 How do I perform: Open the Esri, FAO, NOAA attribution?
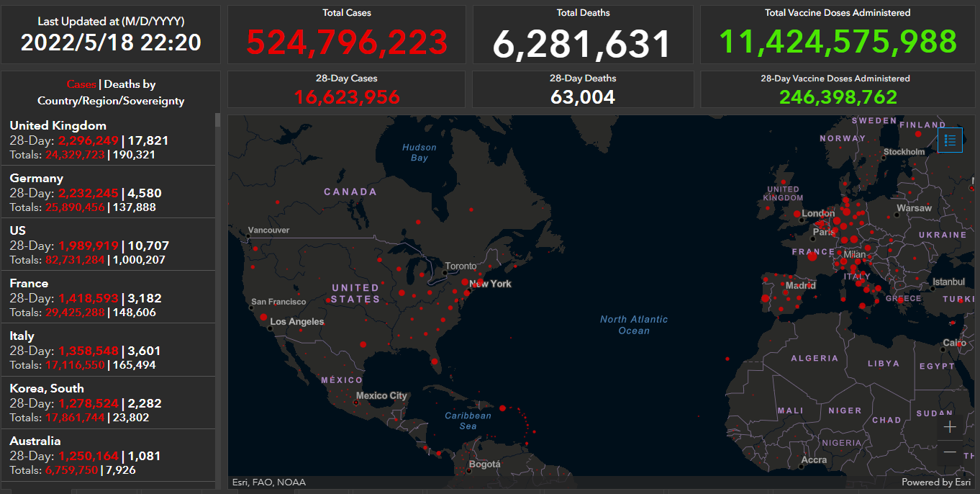coord(268,482)
